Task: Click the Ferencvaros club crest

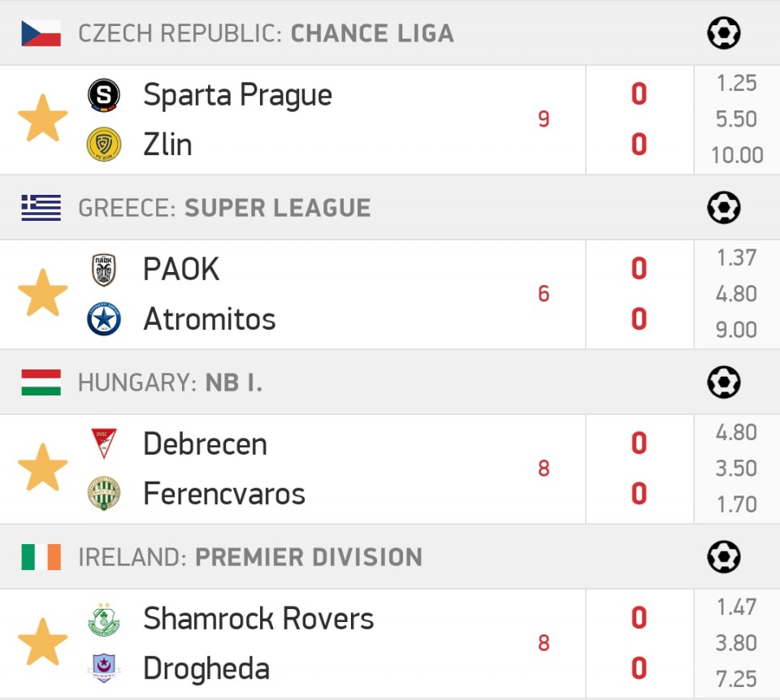Action: coord(104,494)
